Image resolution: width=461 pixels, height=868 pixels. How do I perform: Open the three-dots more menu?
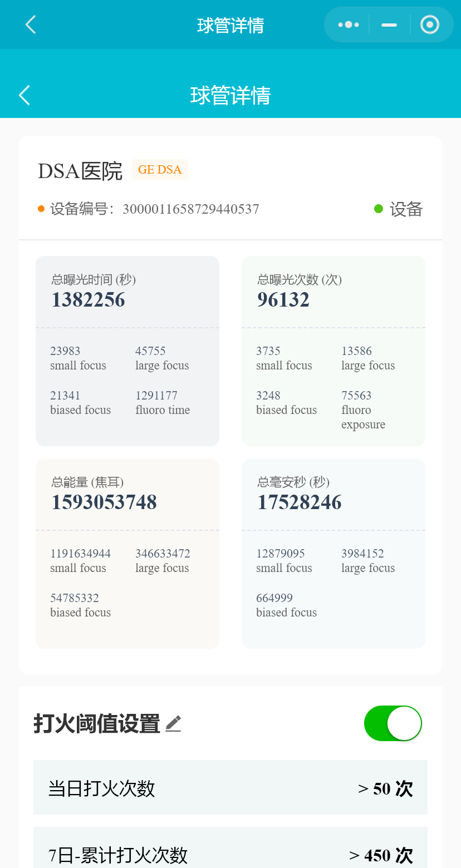pyautogui.click(x=348, y=24)
